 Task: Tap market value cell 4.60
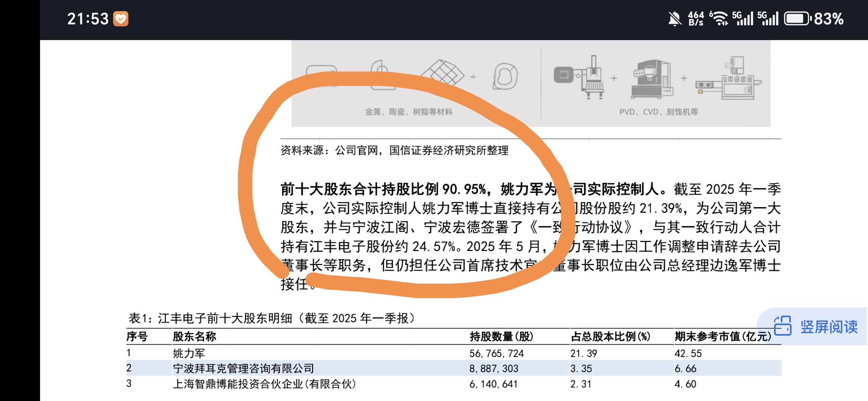point(685,384)
